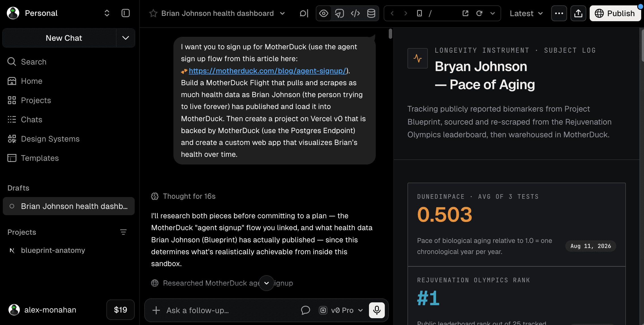Click the Drafts section label
The image size is (644, 325).
pyautogui.click(x=18, y=188)
